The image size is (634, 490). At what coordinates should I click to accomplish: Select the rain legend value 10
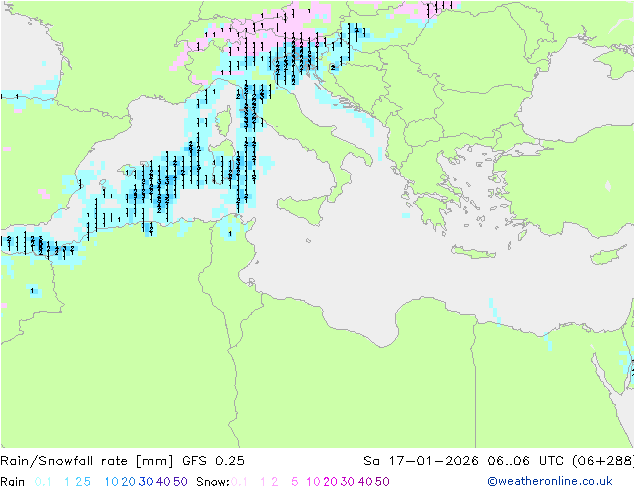(x=111, y=482)
